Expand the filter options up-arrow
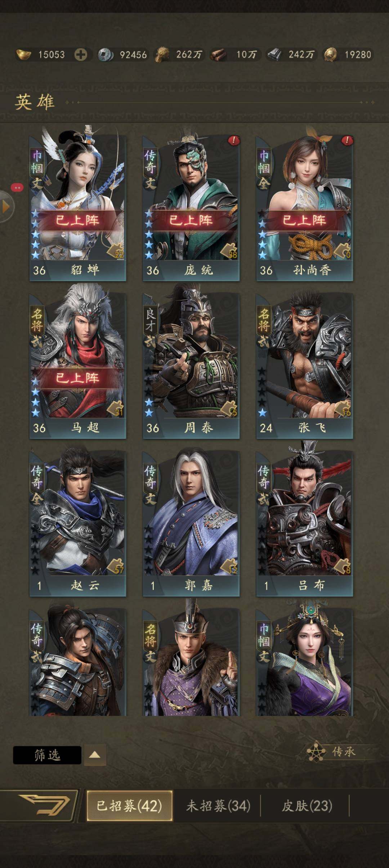Viewport: 389px width, 868px height. click(95, 755)
